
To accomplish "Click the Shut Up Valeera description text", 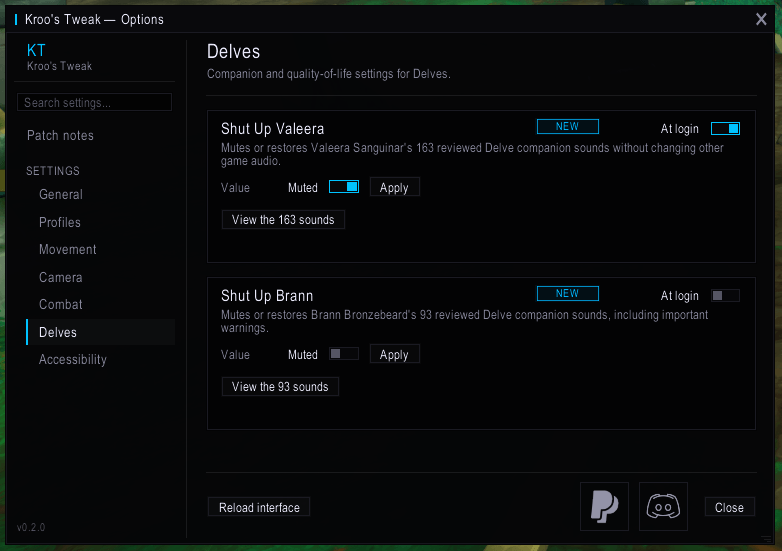I will pos(472,154).
